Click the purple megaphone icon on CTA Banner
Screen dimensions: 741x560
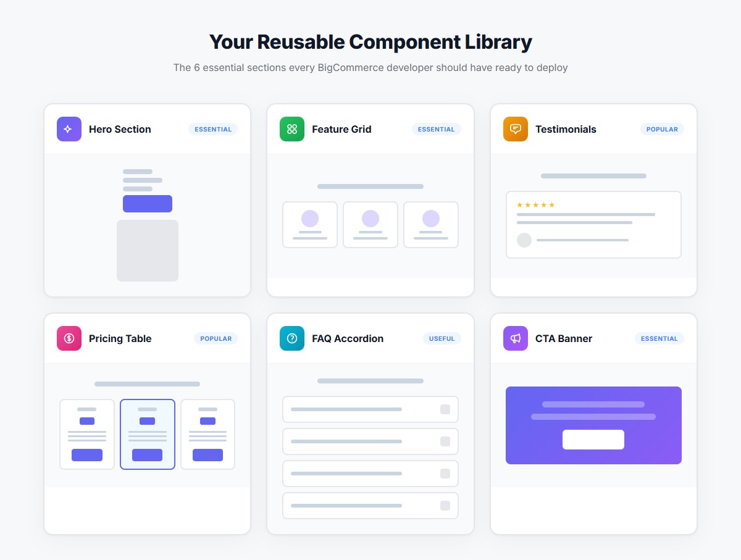pyautogui.click(x=515, y=338)
